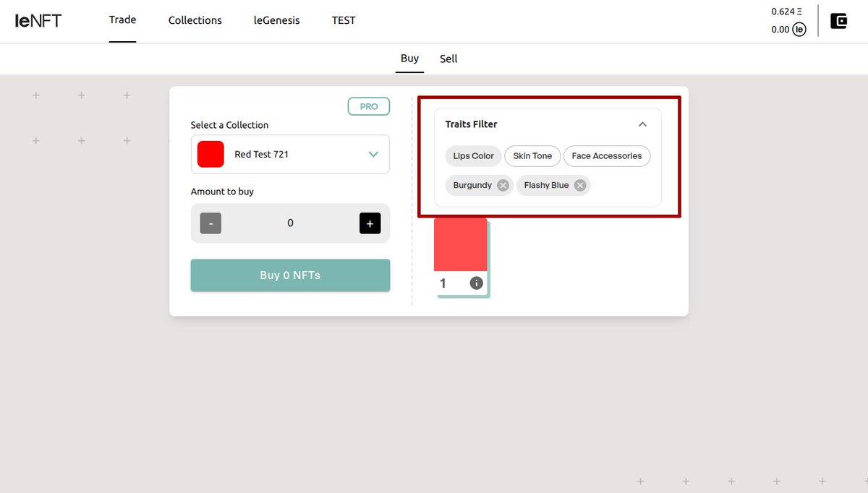
Task: Select the Face Accessories trait category
Action: 607,156
